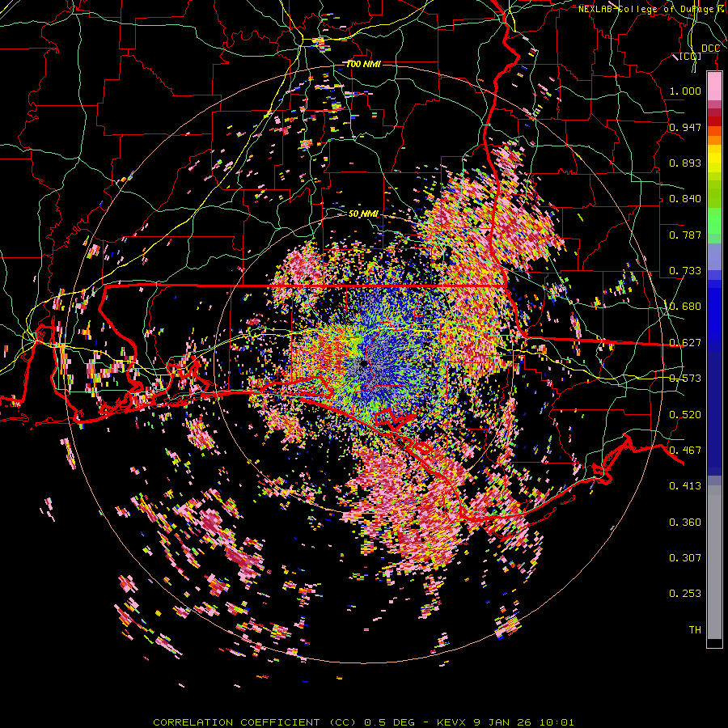The width and height of the screenshot is (728, 728).
Task: Click the 1.000 legend value
Action: click(x=685, y=91)
